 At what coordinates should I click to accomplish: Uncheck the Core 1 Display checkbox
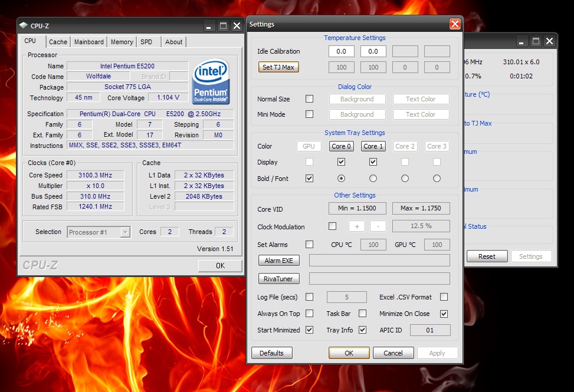click(373, 162)
